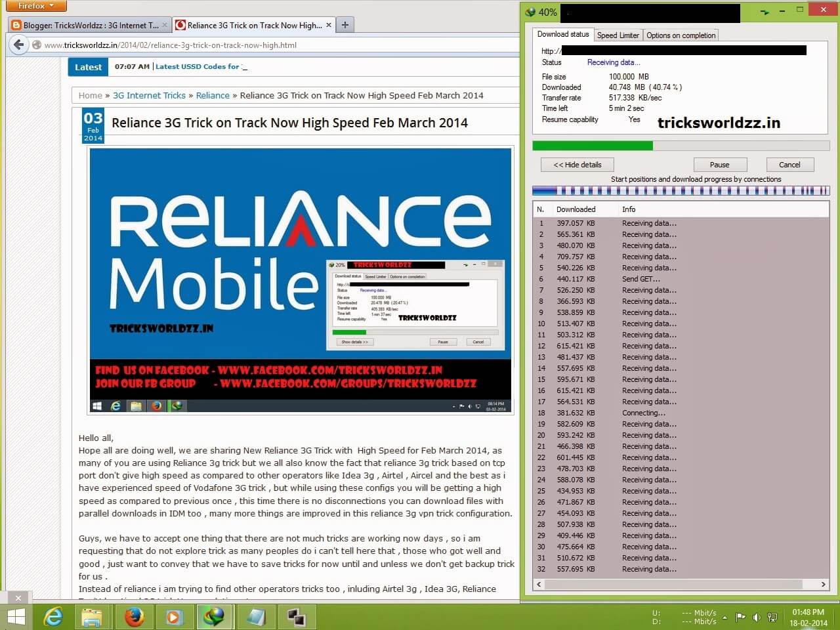Screen dimensions: 840x630
Task: Launch Internet Explorer from taskbar
Action: (52, 617)
